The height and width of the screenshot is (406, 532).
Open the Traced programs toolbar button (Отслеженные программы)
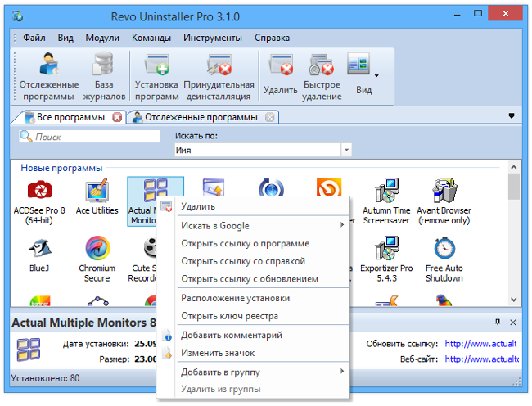click(x=48, y=76)
